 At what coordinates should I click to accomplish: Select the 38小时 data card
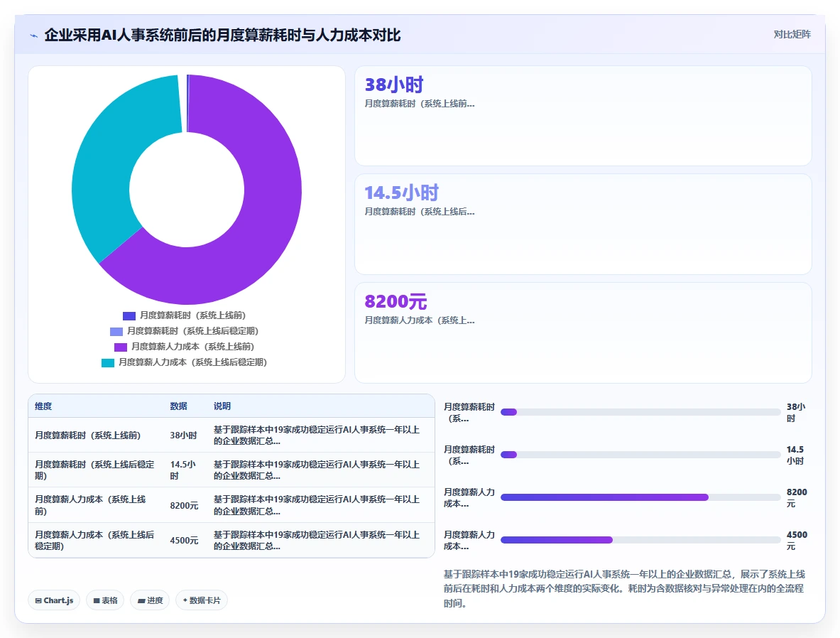pos(583,116)
